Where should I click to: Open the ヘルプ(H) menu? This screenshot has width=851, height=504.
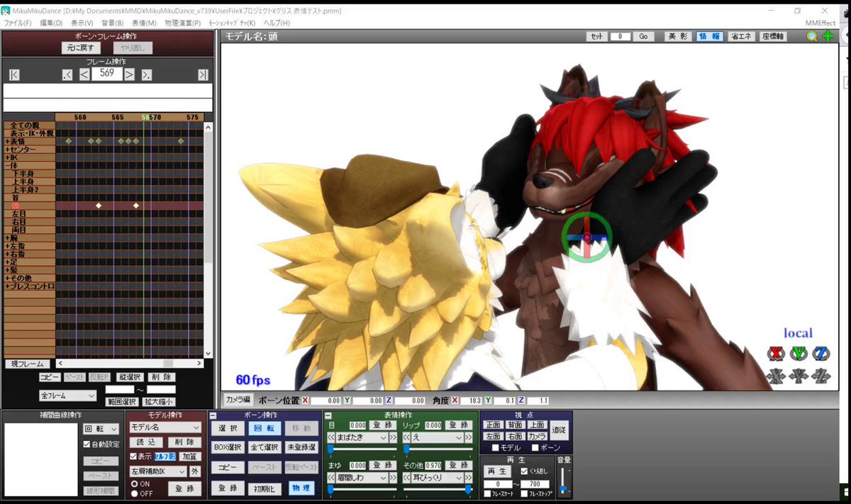[277, 23]
